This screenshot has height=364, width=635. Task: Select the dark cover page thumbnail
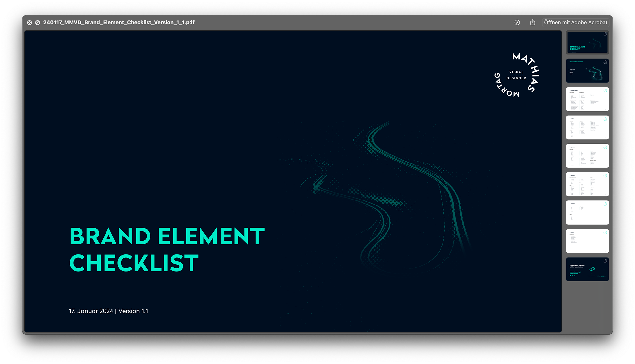[x=587, y=42]
